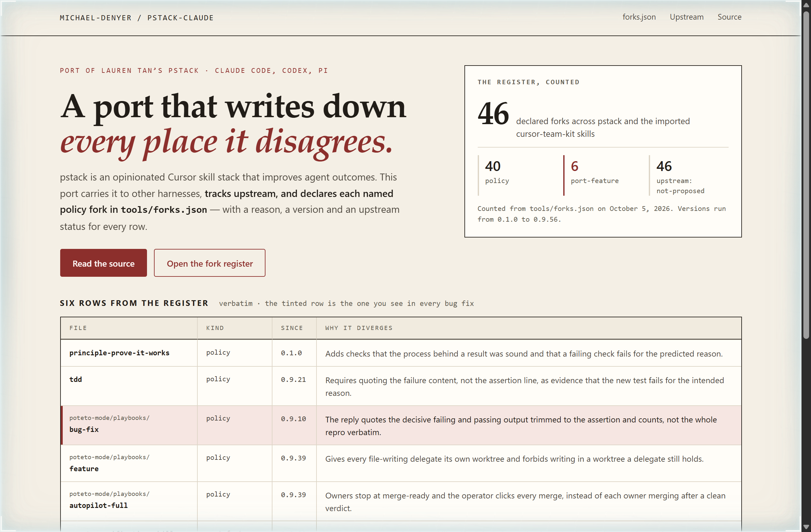Click the vertical scrollbar thumb

tap(806, 175)
